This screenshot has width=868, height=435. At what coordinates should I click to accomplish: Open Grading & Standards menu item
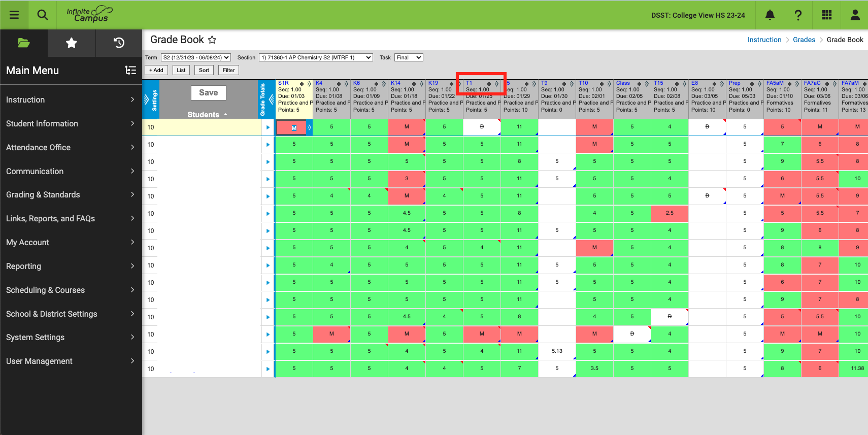(71, 194)
